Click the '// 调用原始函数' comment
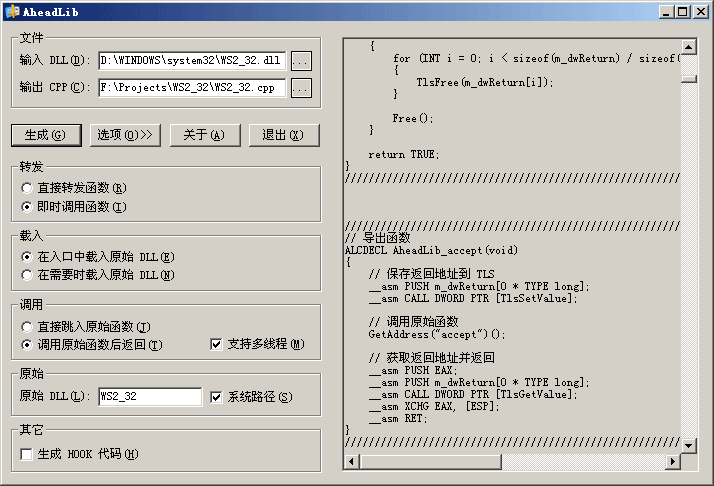 (x=413, y=322)
